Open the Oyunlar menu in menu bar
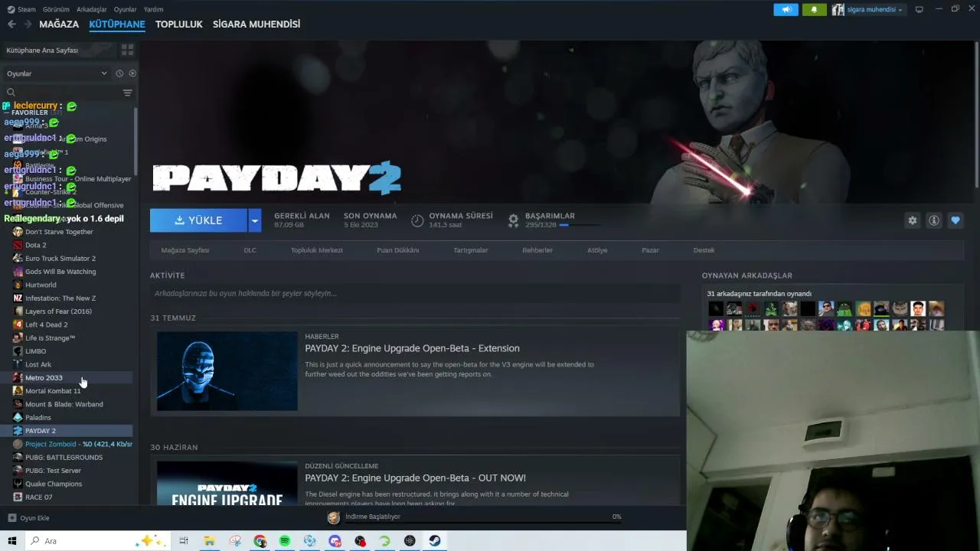Screen dimensions: 980x551 (x=125, y=9)
